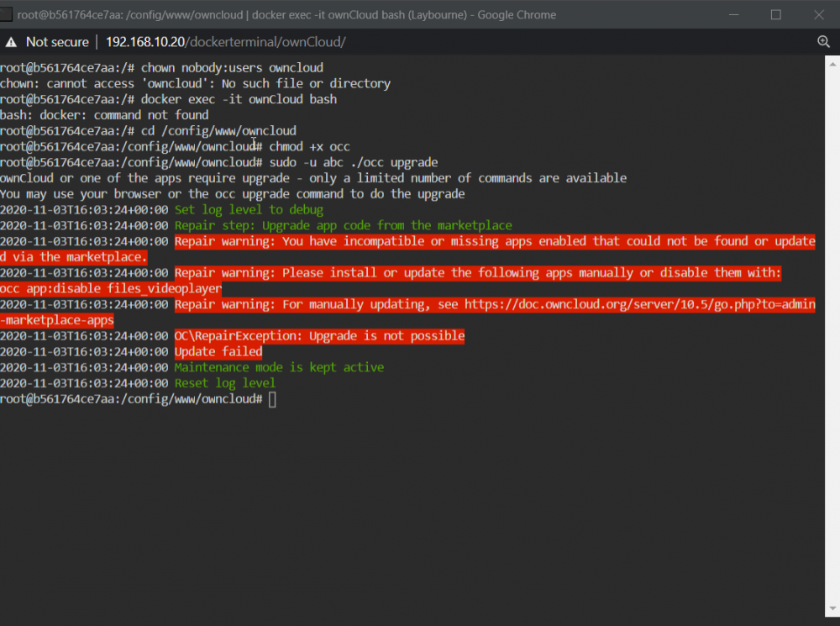Click 'Repair step: Upgrade app code from the marketplace'
This screenshot has width=840, height=626.
[344, 226]
